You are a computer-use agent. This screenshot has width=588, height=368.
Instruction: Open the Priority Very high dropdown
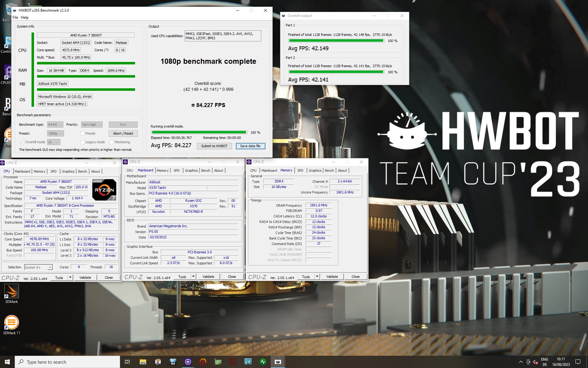92,125
